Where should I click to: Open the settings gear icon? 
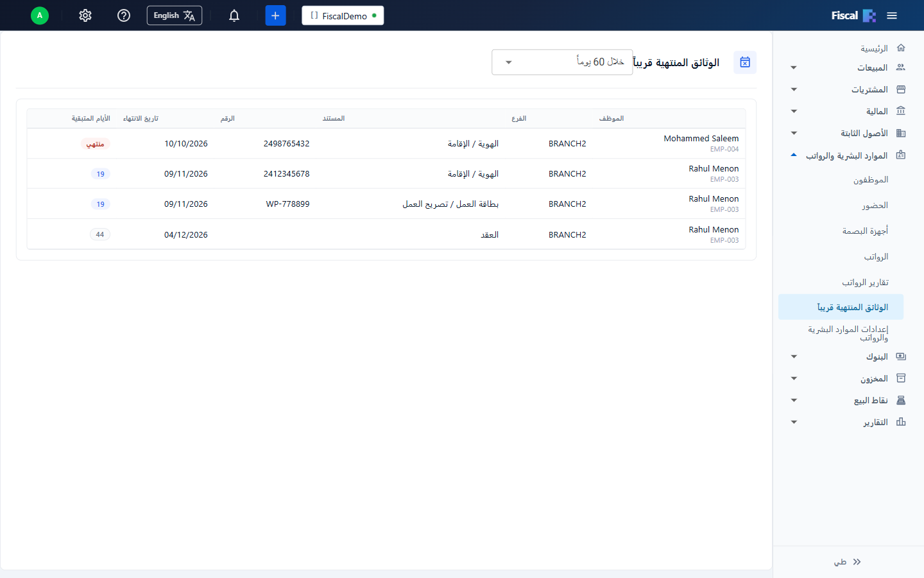coord(85,15)
